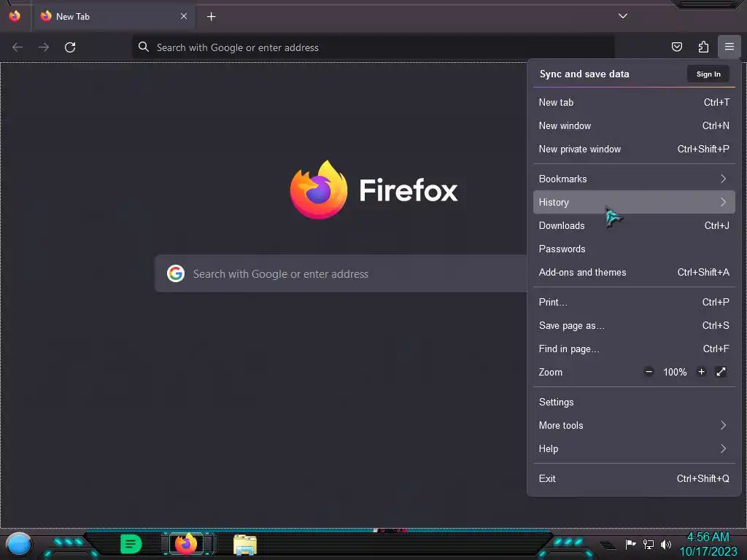The height and width of the screenshot is (560, 747).
Task: Click Firefox taskbar icon
Action: (186, 544)
